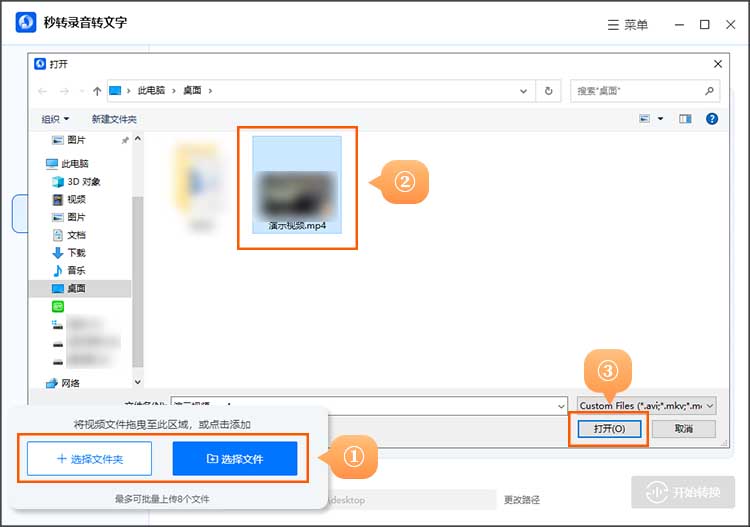This screenshot has height=527, width=750.
Task: Open the 音乐 folder in sidebar
Action: (75, 271)
